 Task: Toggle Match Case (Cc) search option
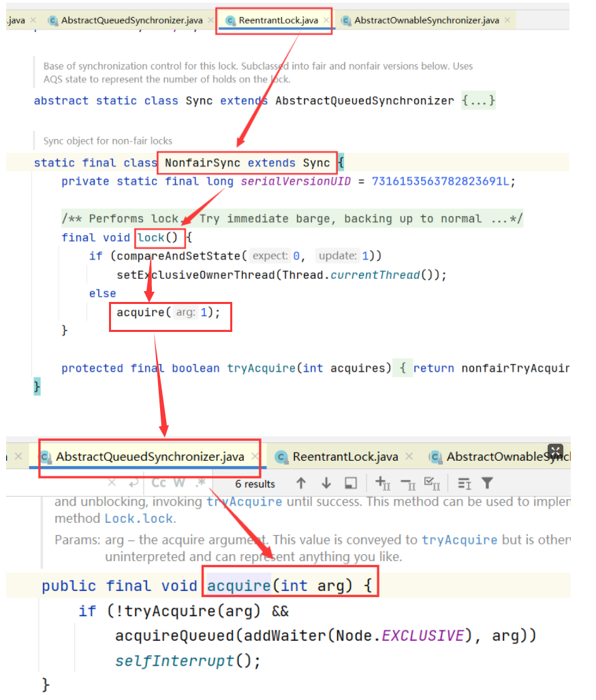coord(159,483)
